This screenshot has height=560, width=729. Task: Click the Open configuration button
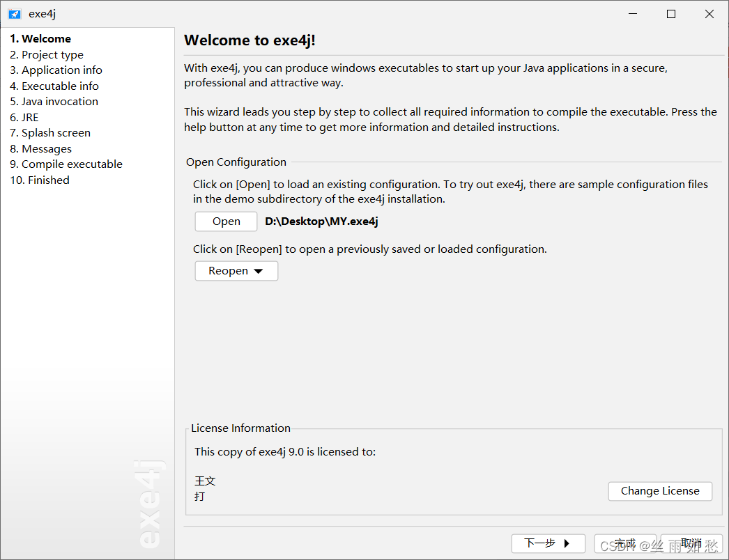tap(226, 221)
